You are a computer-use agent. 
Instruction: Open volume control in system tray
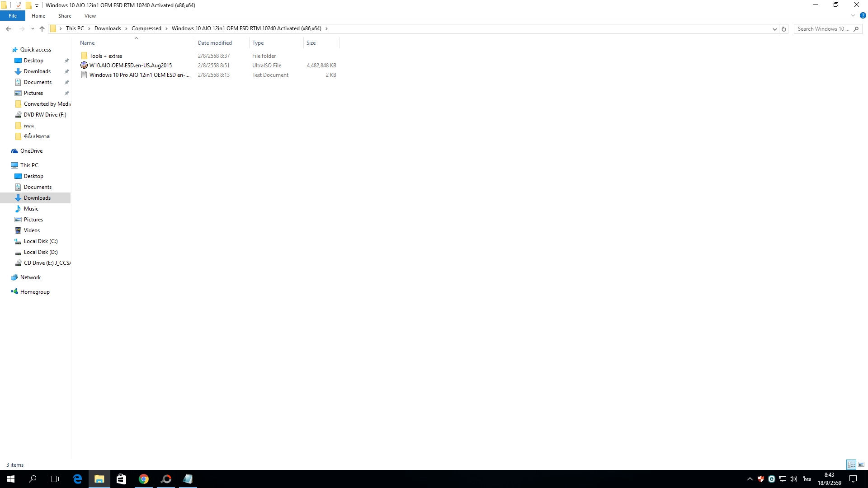pyautogui.click(x=793, y=479)
